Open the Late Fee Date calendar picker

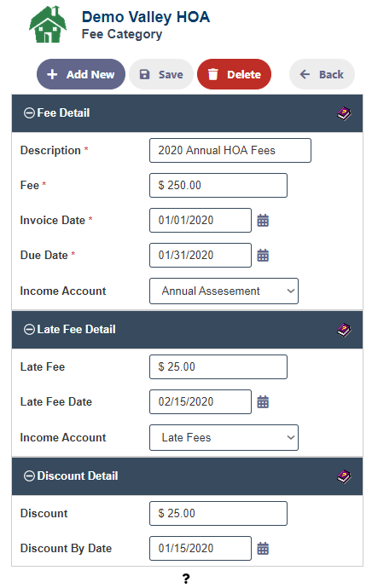click(263, 401)
